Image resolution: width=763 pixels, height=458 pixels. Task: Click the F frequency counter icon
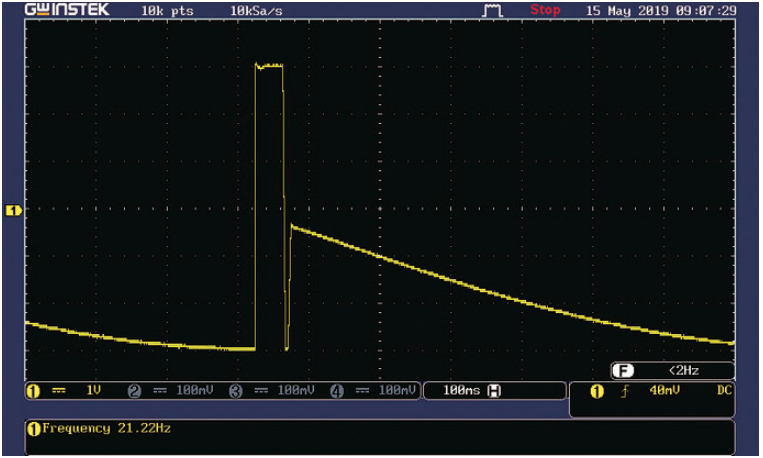tap(623, 371)
